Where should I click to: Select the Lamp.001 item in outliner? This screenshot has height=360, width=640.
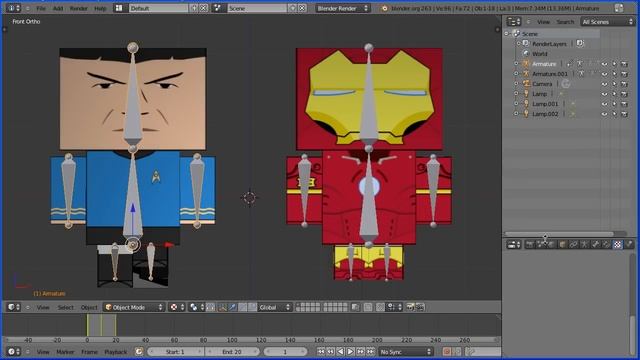coord(545,104)
